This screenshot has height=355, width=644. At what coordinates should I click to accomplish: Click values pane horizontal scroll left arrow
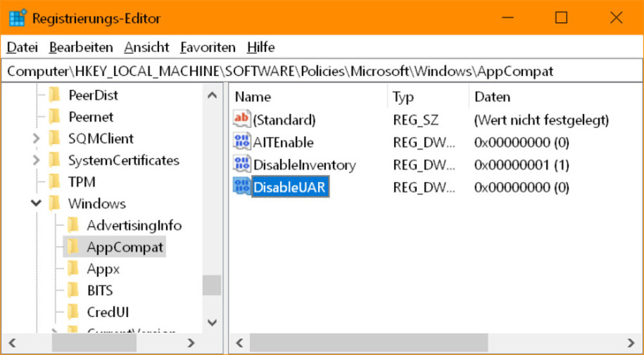pos(239,342)
